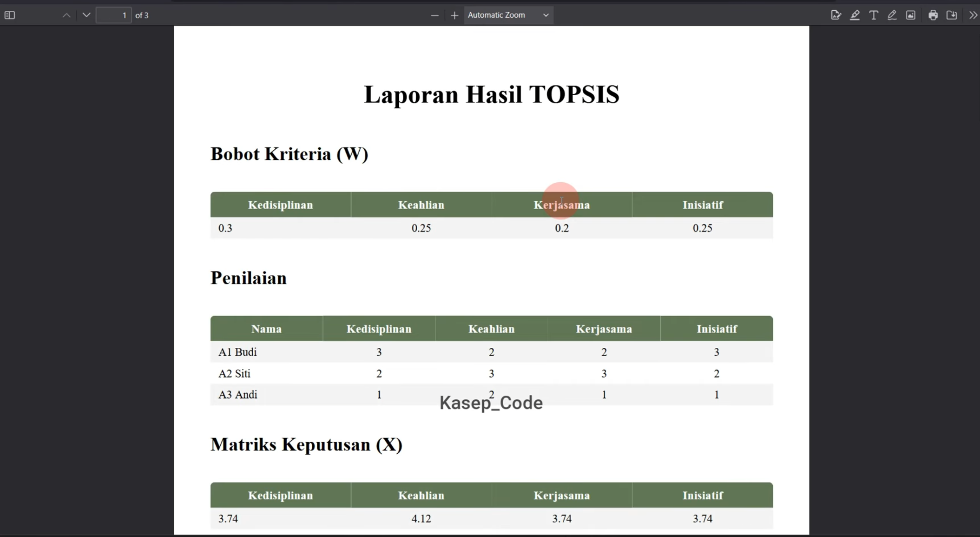Viewport: 980px width, 537px height.
Task: Click Inisiatif header in Bobot Kriteria table
Action: point(702,205)
